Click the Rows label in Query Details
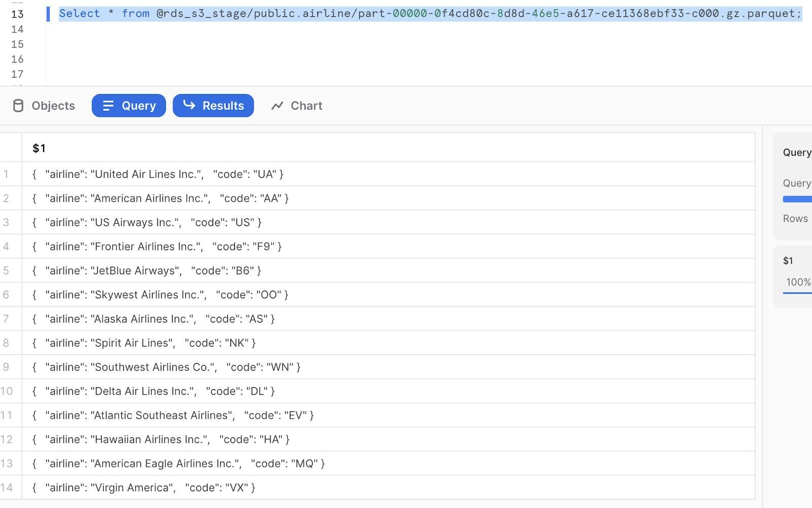This screenshot has width=812, height=508. [794, 218]
